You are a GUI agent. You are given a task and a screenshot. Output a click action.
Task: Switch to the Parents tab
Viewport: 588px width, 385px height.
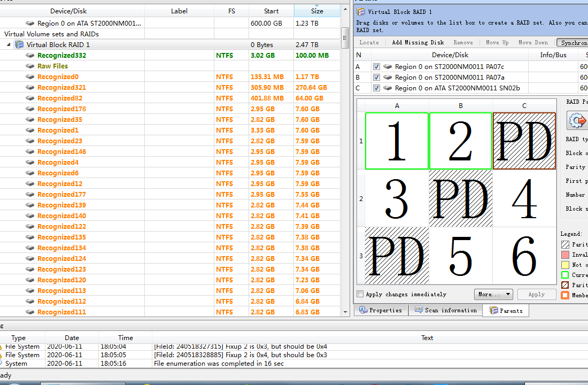(506, 310)
